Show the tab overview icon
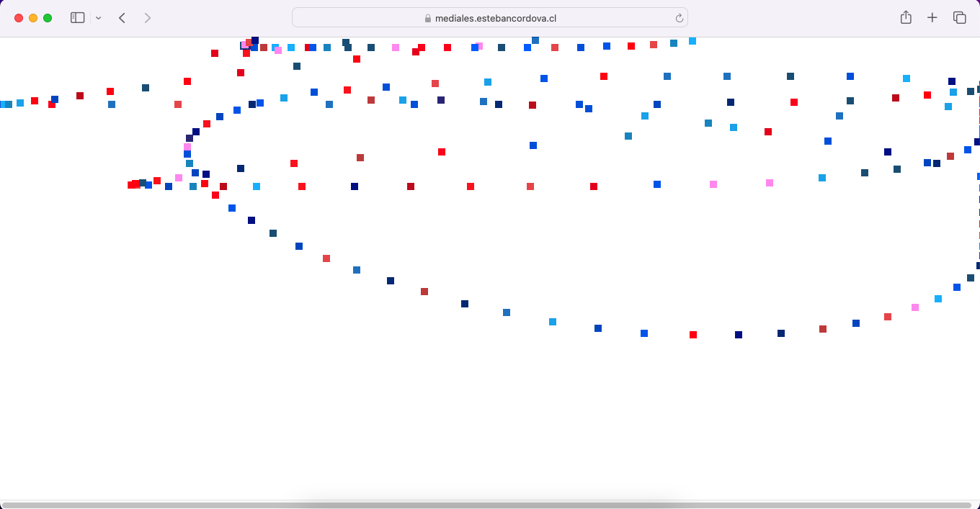Screen dimensions: 980x509 tap(959, 18)
